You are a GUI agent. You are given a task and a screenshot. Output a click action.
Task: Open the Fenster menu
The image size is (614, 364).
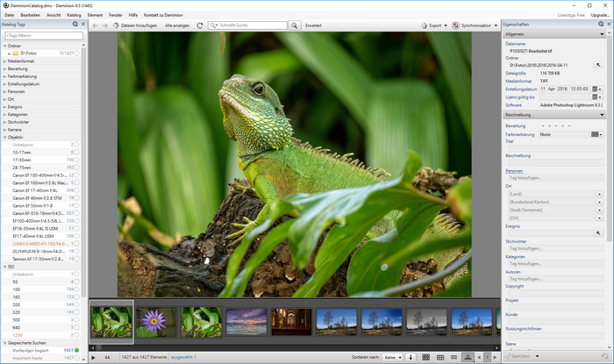[x=116, y=15]
